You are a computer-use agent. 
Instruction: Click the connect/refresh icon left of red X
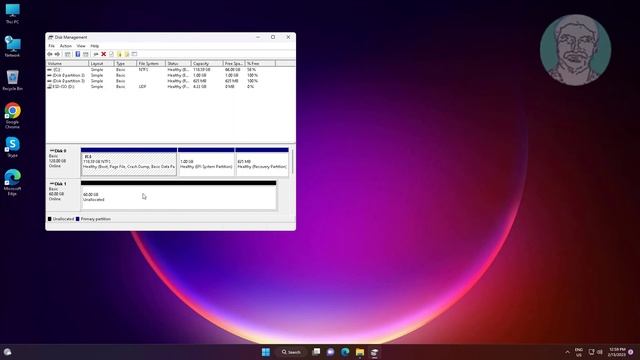[96, 54]
